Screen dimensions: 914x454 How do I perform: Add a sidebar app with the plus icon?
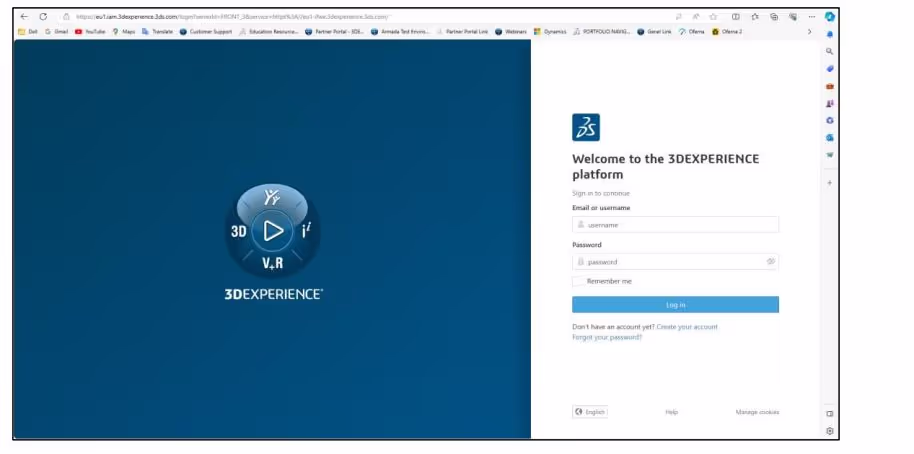coord(829,183)
